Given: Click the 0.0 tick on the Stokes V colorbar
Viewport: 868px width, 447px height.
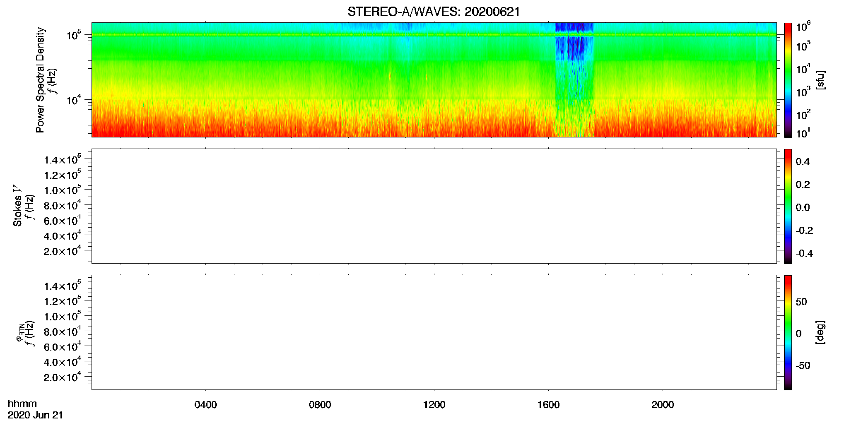Looking at the screenshot, I should [x=803, y=207].
